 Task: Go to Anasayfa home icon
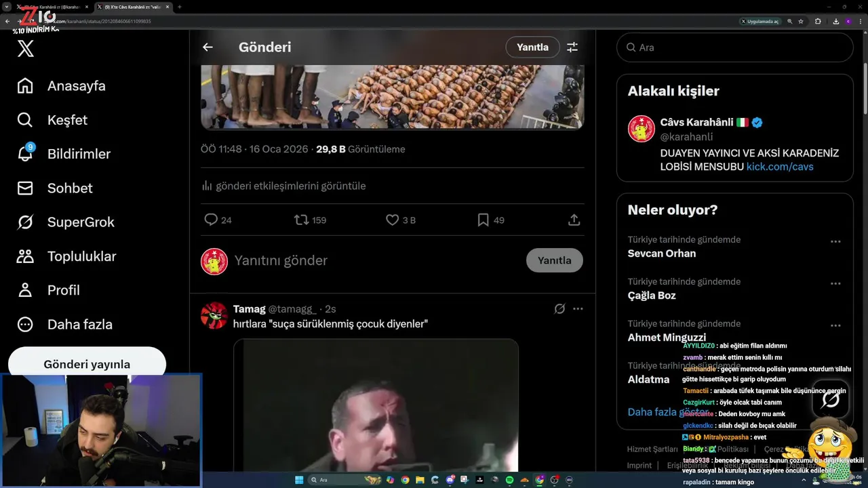click(25, 86)
